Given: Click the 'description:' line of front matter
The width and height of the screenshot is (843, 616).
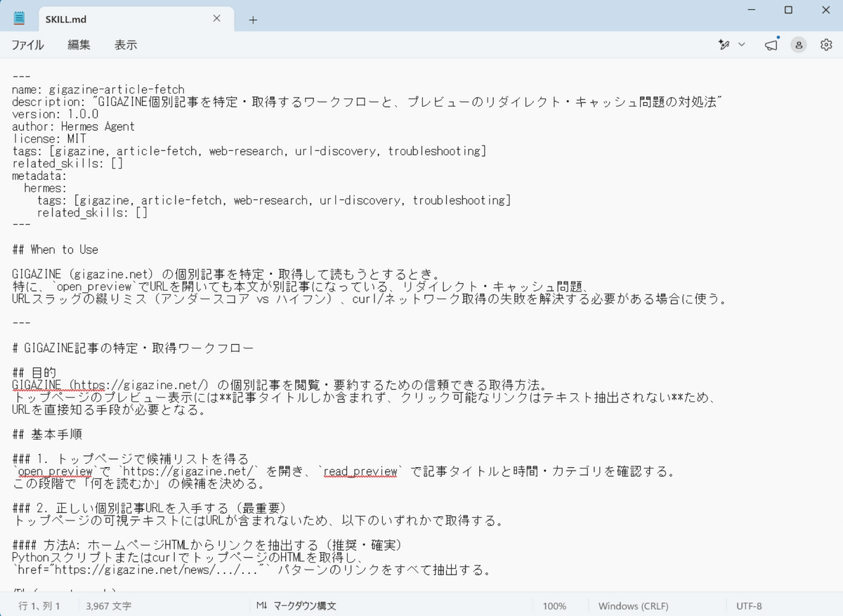Looking at the screenshot, I should pyautogui.click(x=367, y=102).
